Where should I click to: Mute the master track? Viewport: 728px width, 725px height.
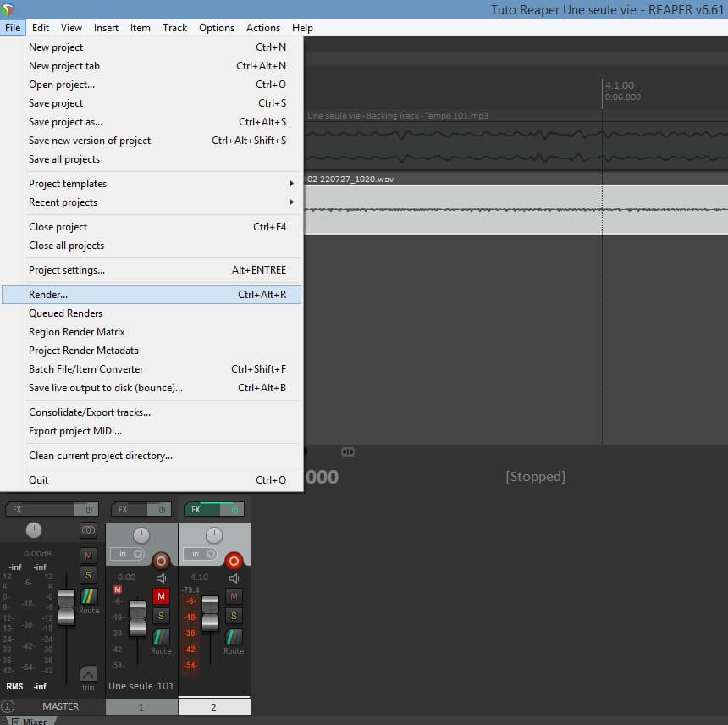88,556
